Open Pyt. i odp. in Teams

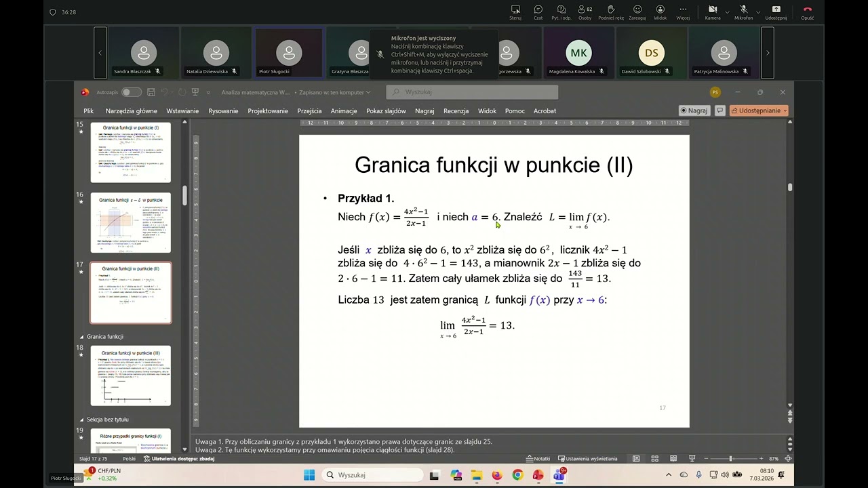point(561,12)
